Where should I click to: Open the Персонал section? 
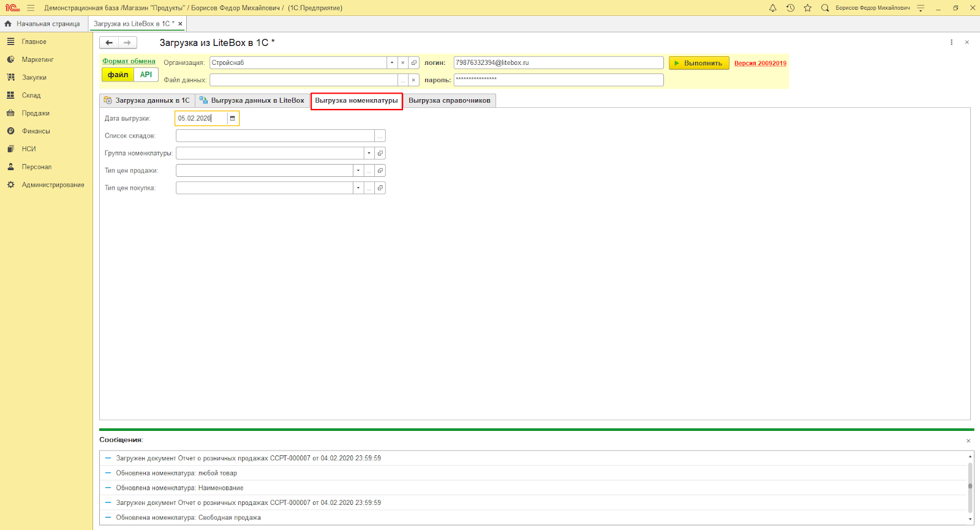pos(37,166)
